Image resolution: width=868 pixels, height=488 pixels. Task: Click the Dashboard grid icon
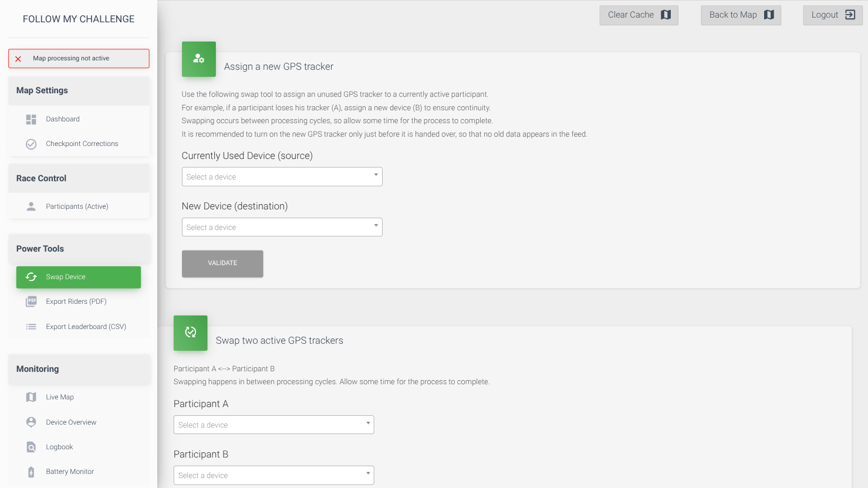click(31, 119)
